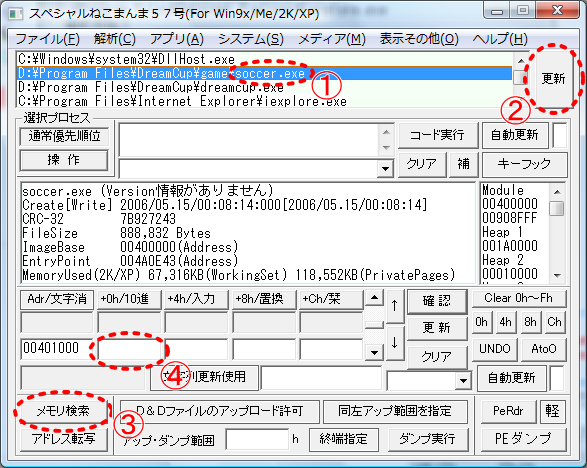Click the 補 button
Image resolution: width=587 pixels, height=468 pixels.
[463, 164]
